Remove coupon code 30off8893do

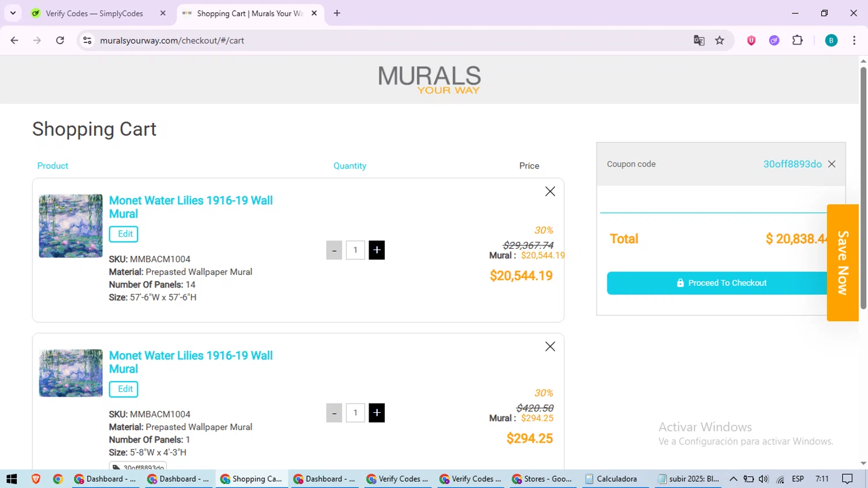coord(832,164)
